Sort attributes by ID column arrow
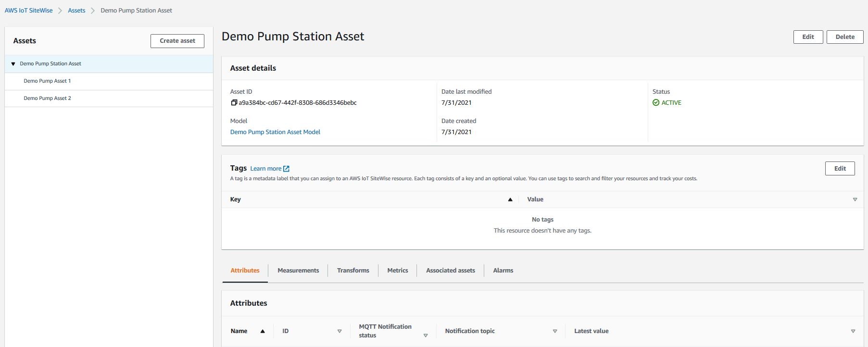This screenshot has width=868, height=347. pyautogui.click(x=340, y=331)
